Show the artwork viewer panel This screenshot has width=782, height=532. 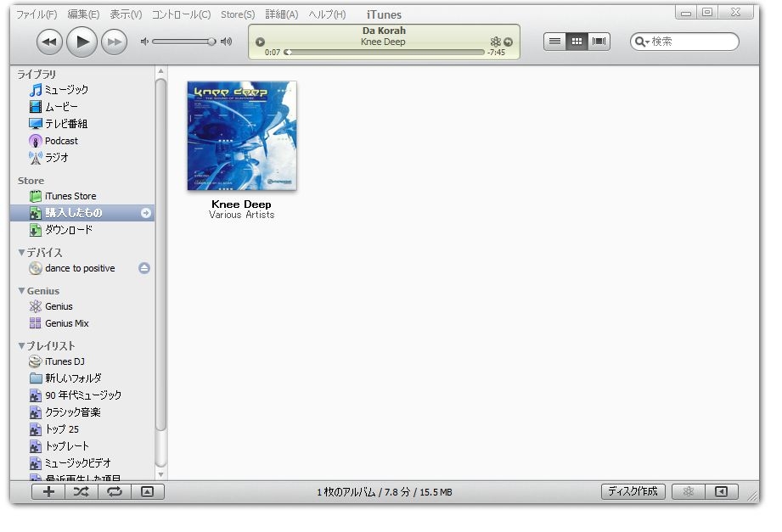pos(147,492)
